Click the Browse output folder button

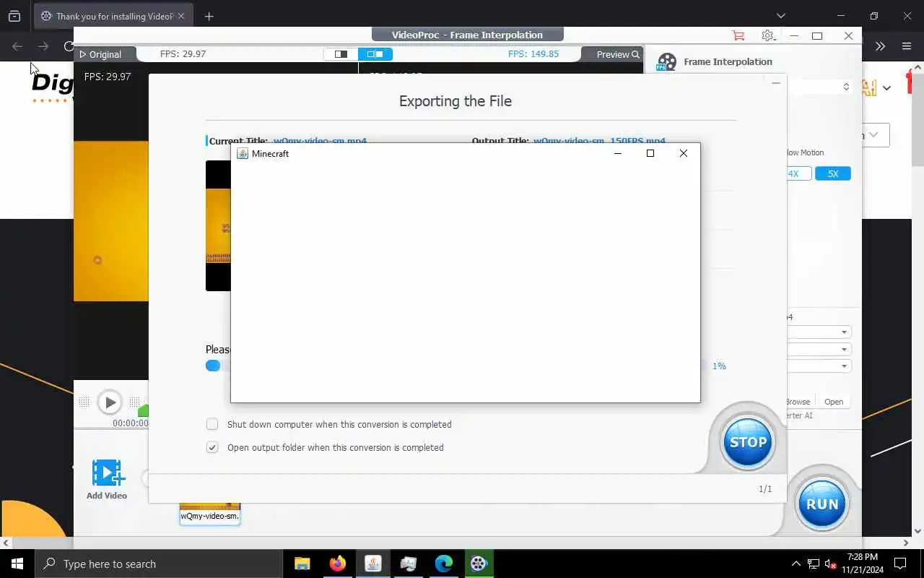[x=798, y=402]
